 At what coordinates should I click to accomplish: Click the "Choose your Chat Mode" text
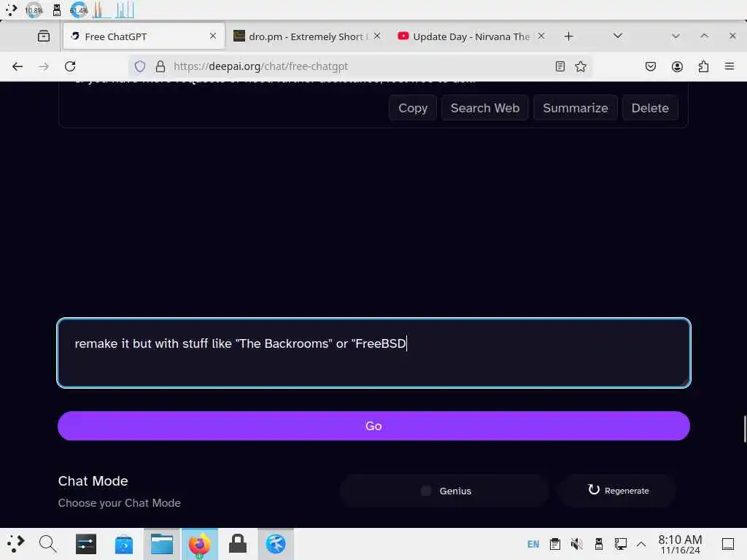tap(119, 503)
